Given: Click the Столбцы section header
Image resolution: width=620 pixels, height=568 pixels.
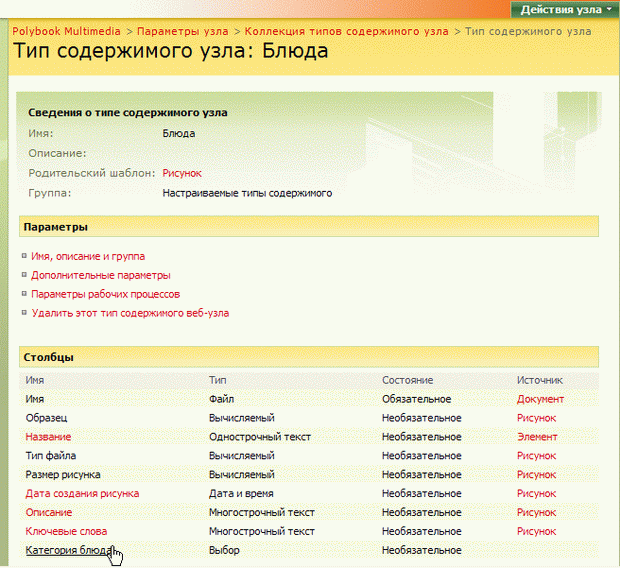Looking at the screenshot, I should (309, 357).
